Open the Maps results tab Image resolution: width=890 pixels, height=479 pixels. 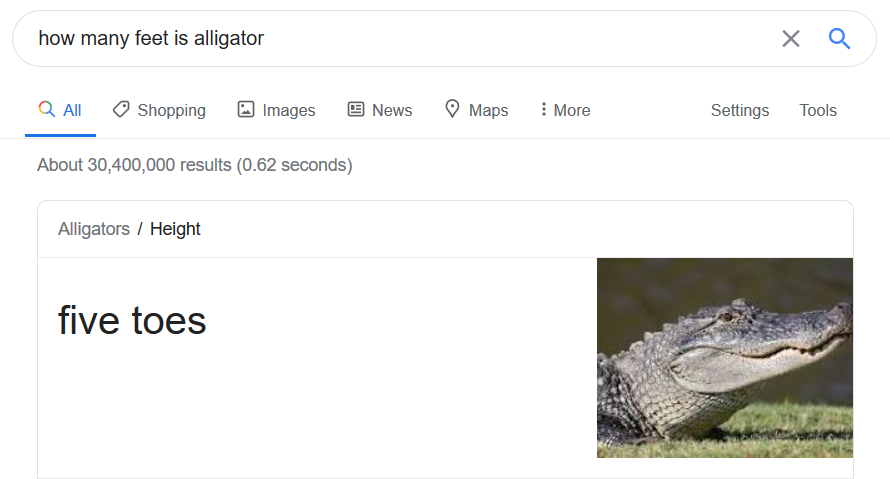477,110
